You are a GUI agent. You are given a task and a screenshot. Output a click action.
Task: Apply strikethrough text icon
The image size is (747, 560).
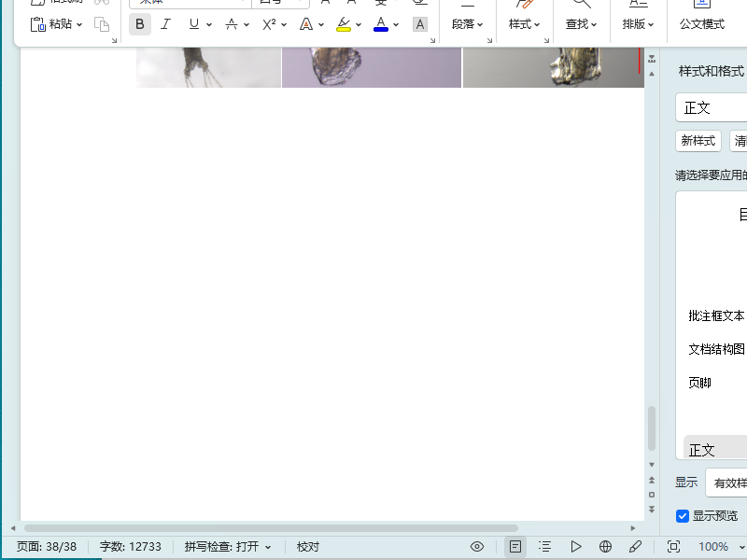click(232, 24)
